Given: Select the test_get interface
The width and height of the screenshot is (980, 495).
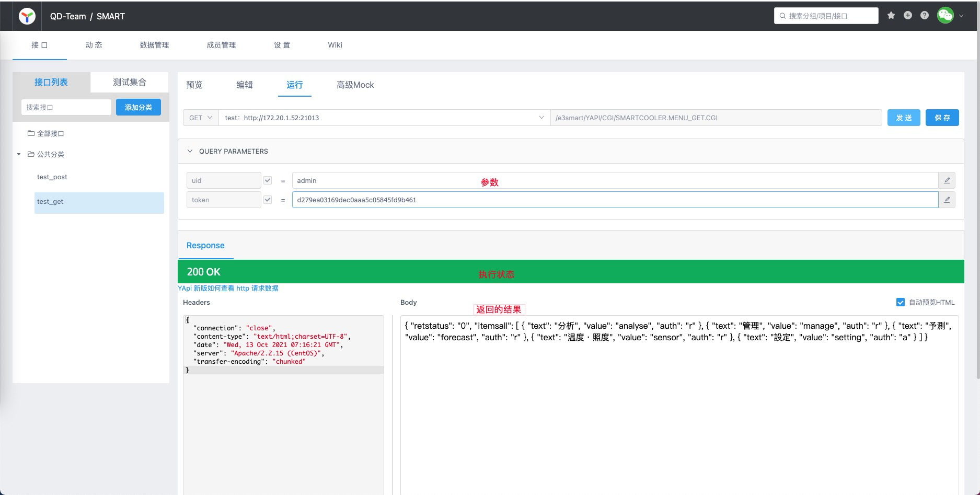Looking at the screenshot, I should (99, 203).
